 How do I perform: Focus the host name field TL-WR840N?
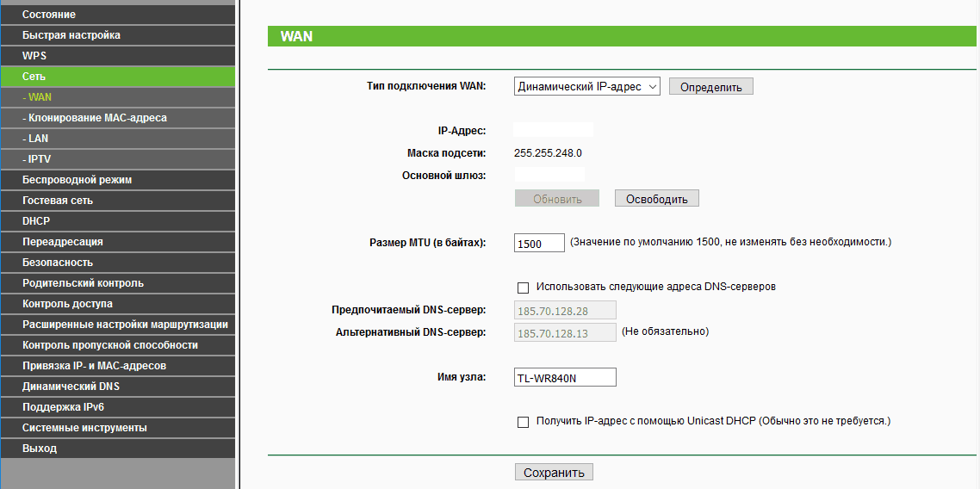pos(565,378)
